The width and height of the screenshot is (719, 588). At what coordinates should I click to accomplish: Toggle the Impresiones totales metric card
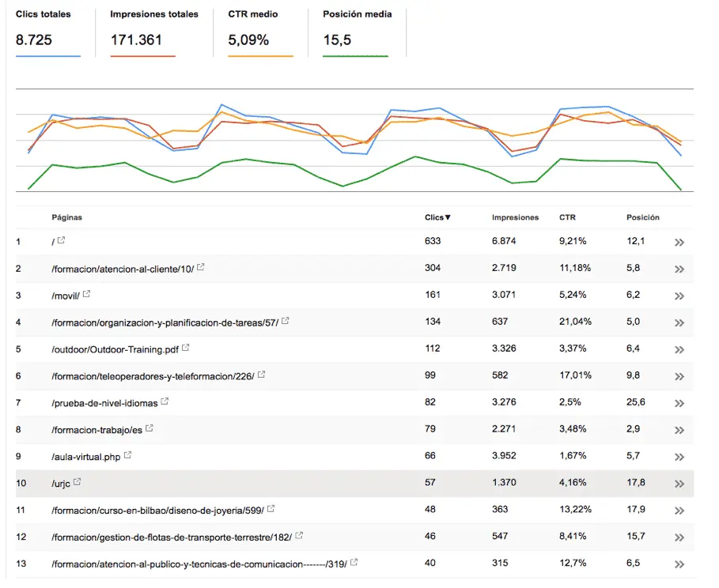pyautogui.click(x=153, y=30)
